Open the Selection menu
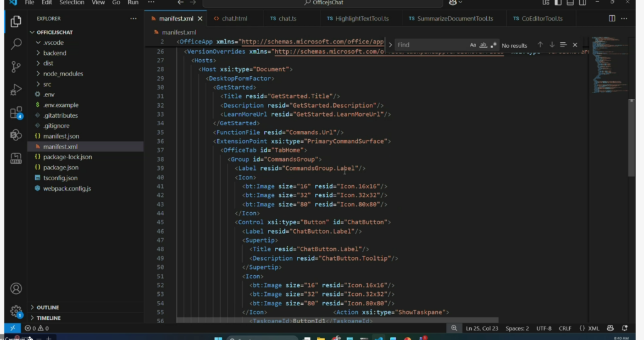Screen dimensions: 644x340 click(72, 3)
